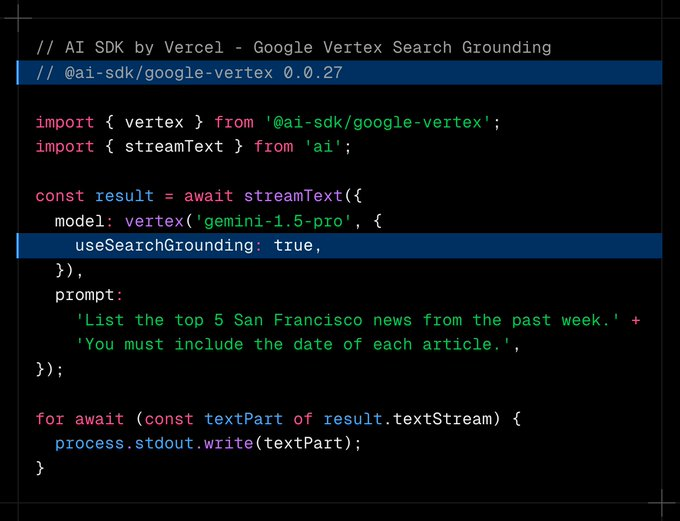Image resolution: width=680 pixels, height=521 pixels.
Task: Click the highlighted 'useSearchGrounding: true,' line
Action: click(339, 246)
